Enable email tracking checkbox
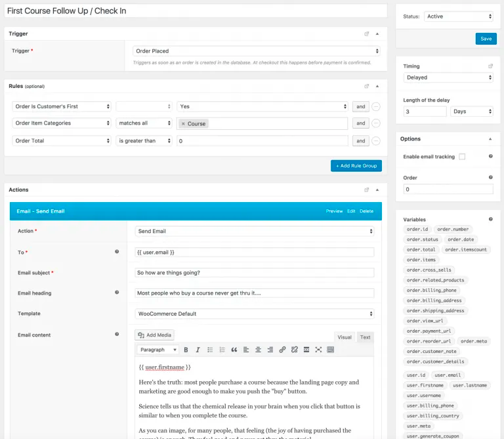 pyautogui.click(x=462, y=157)
